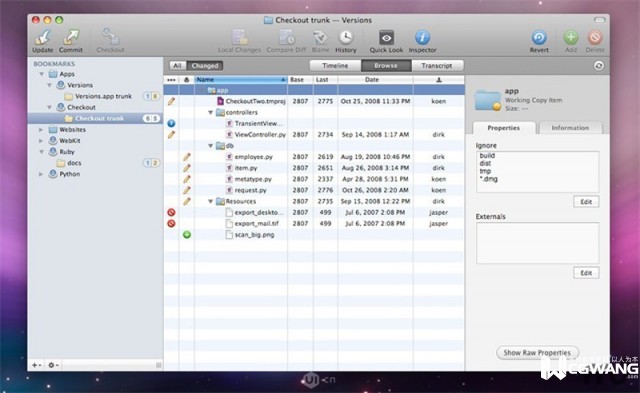This screenshot has width=640, height=393.
Task: Click inside the Externals text box
Action: [x=538, y=243]
